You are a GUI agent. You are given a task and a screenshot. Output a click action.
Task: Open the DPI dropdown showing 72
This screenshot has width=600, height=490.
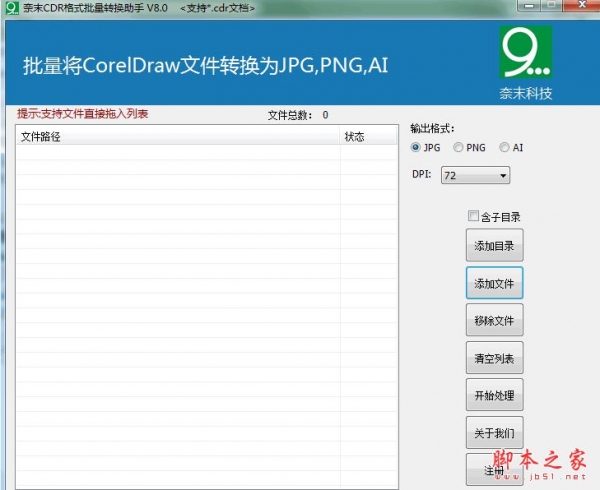[x=475, y=175]
